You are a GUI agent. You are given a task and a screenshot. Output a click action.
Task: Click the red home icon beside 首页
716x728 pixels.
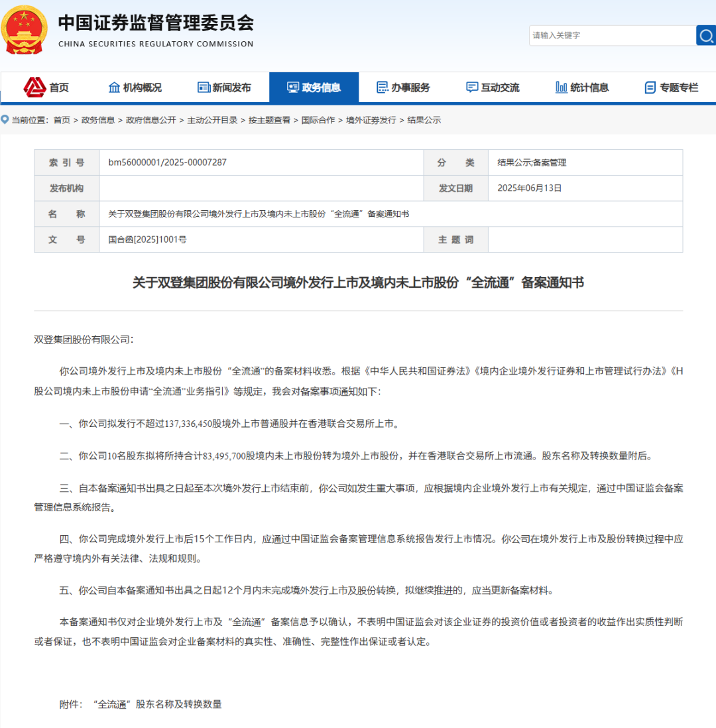point(35,88)
